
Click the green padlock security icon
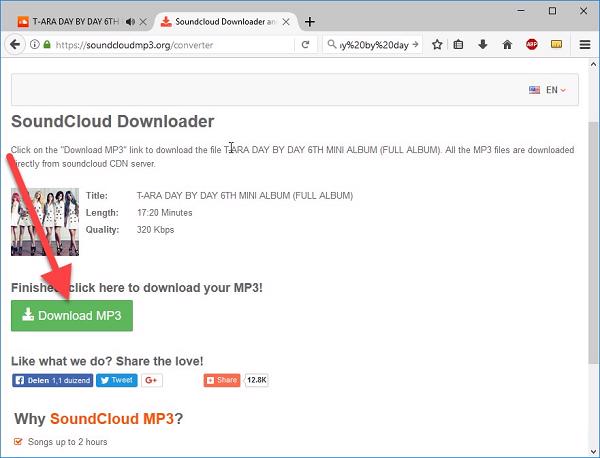click(x=47, y=44)
